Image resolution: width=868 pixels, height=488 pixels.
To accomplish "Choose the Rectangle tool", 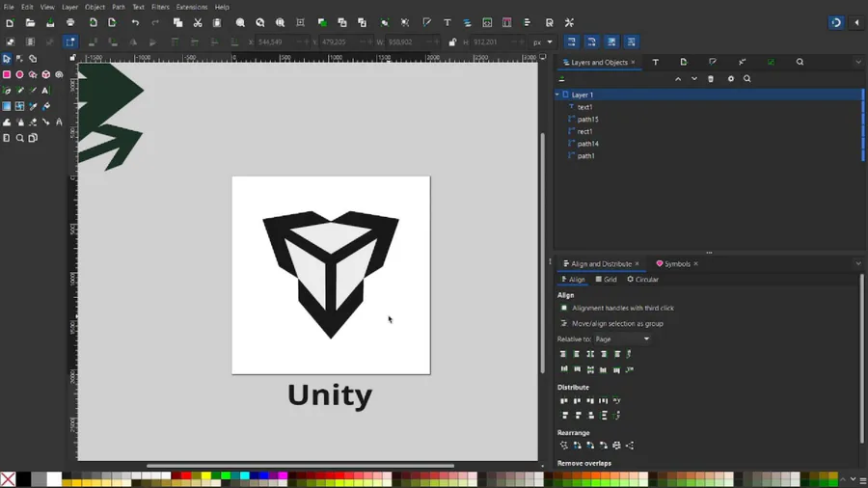I will (x=7, y=74).
